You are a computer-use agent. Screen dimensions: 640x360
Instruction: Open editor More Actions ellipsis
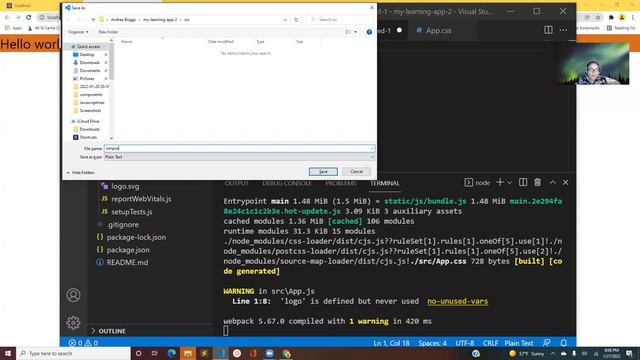tap(563, 30)
